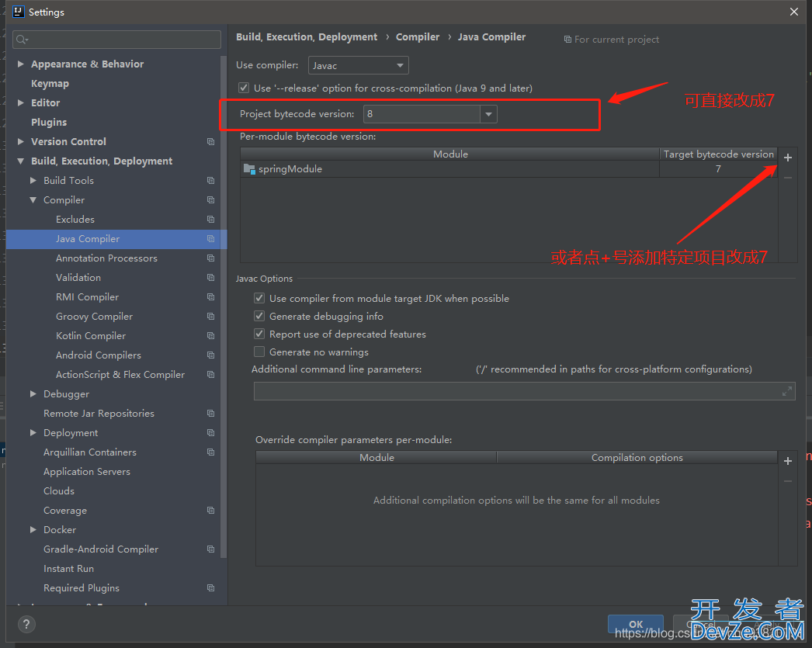Open Groovy Compiler settings page
This screenshot has height=648, width=812.
(94, 316)
